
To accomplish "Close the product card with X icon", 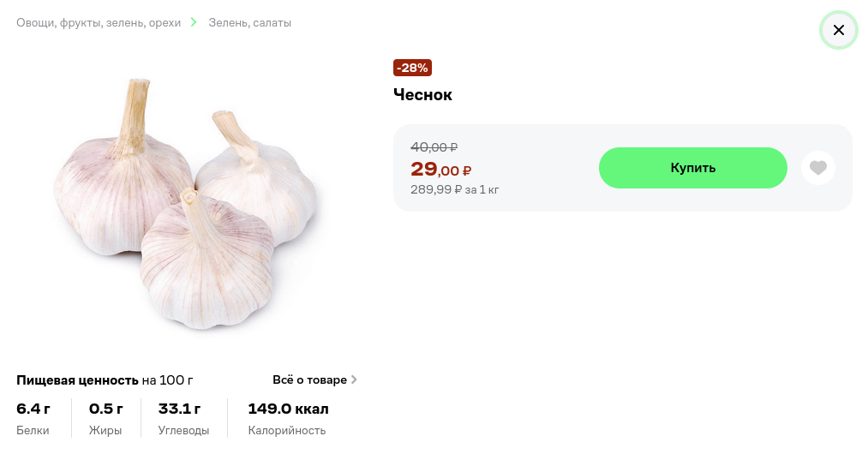I will pyautogui.click(x=838, y=30).
